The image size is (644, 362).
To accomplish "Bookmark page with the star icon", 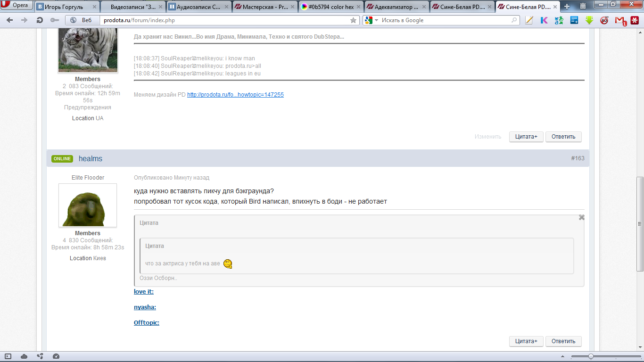I will [353, 20].
